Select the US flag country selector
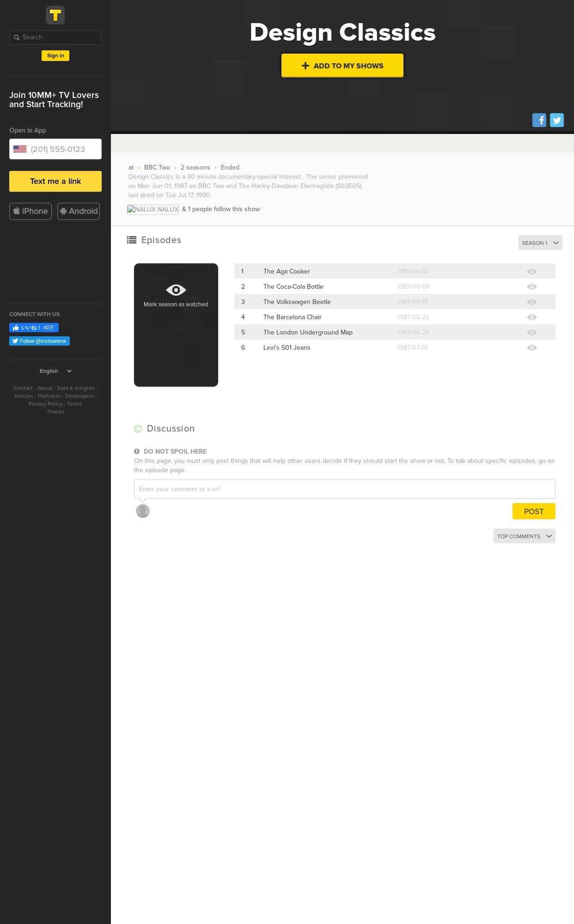The height and width of the screenshot is (924, 574). [20, 149]
